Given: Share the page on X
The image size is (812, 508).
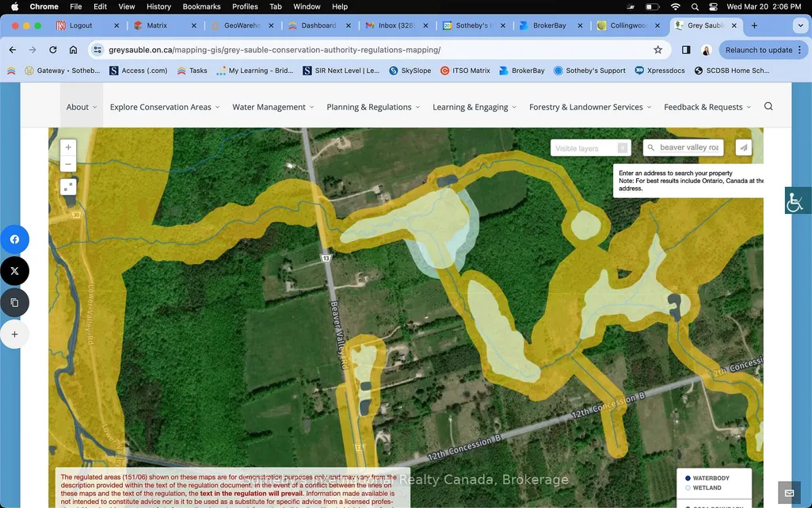Looking at the screenshot, I should click(14, 271).
